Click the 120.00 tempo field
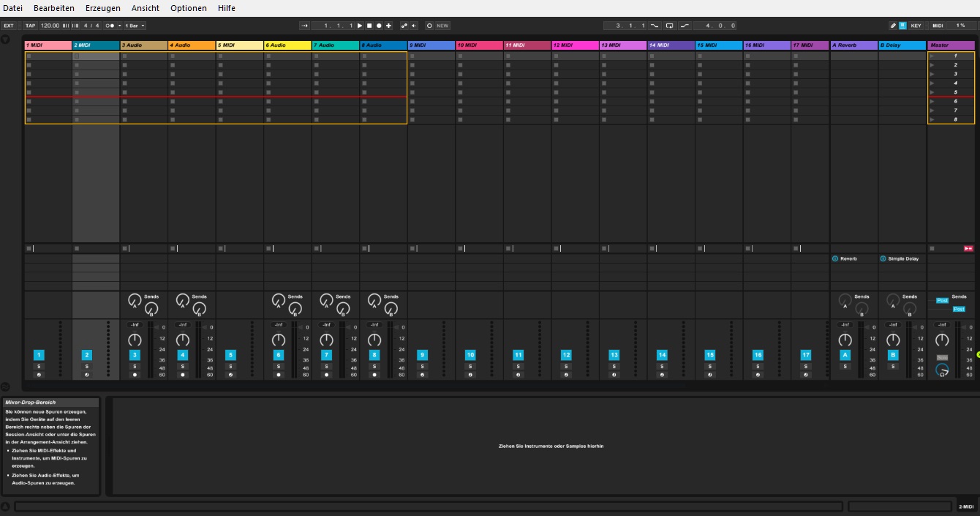The image size is (980, 516). tap(50, 26)
